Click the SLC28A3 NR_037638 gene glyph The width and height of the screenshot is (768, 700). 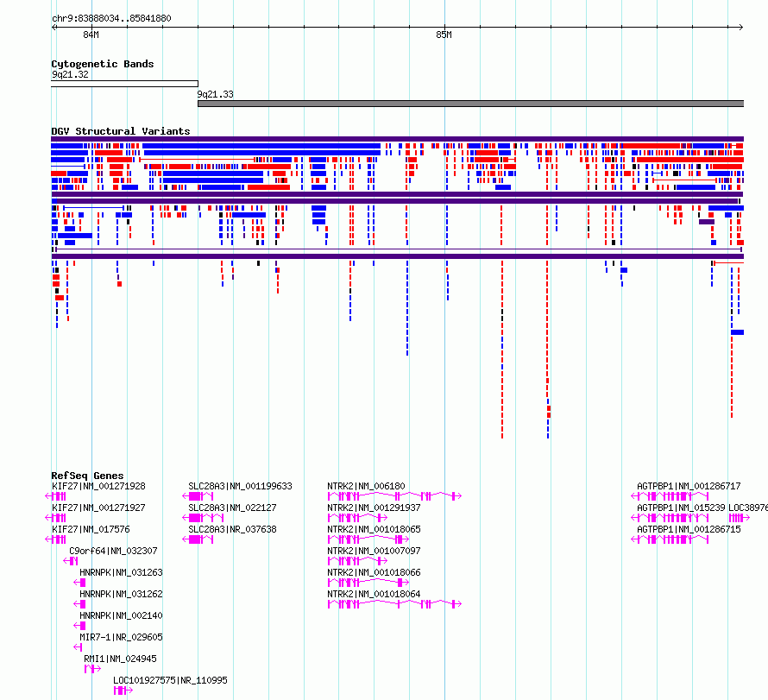pos(198,539)
